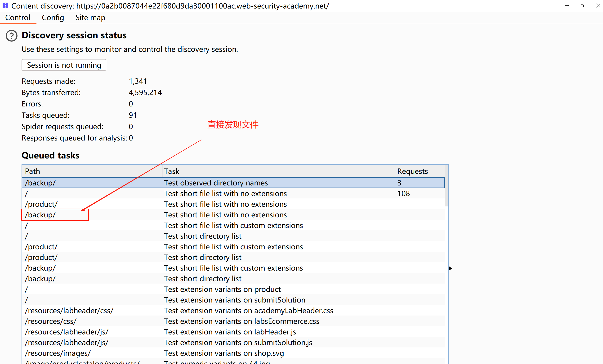Screen dimensions: 603x364
Task: Select Test extension variants on submitSolution row
Action: [234, 300]
